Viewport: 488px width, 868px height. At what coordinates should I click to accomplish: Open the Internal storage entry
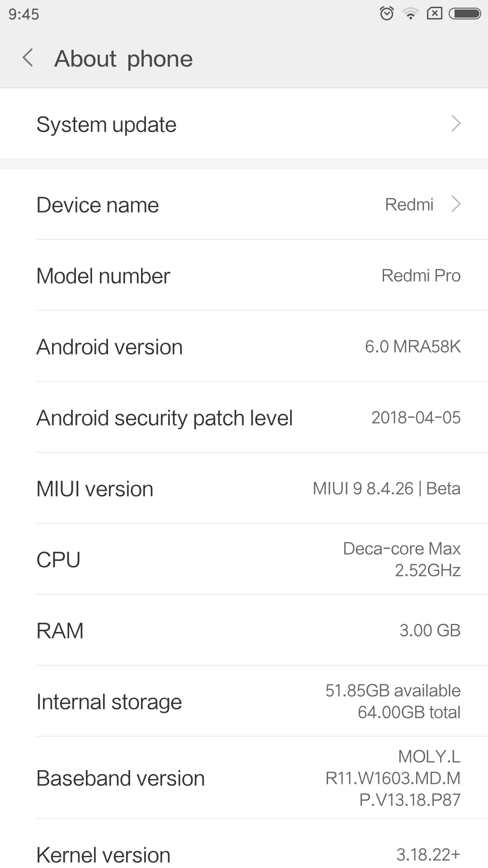click(x=244, y=701)
